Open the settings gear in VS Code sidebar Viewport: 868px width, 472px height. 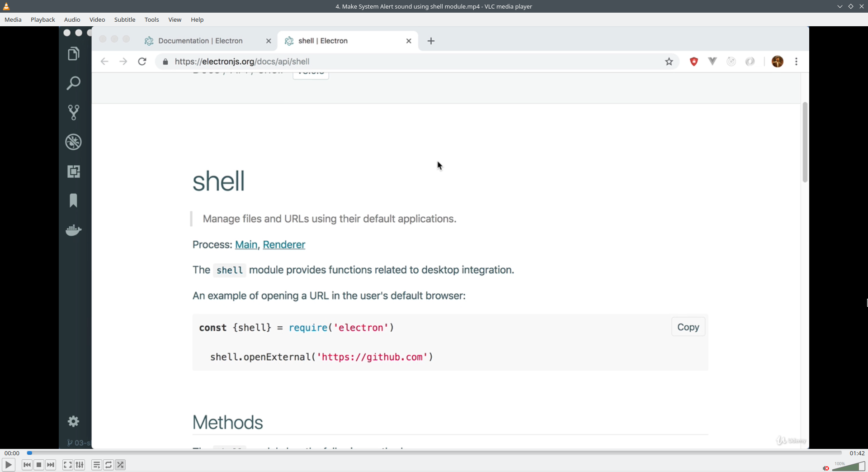pos(74,422)
